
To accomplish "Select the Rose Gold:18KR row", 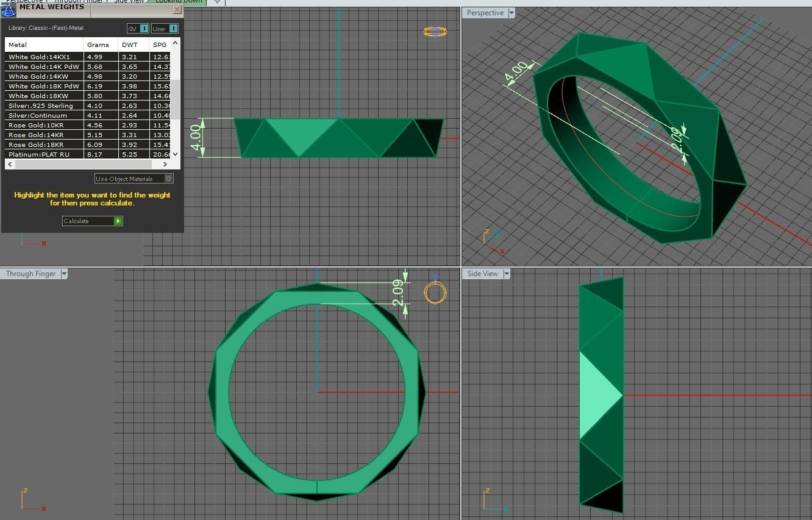I will tap(88, 144).
